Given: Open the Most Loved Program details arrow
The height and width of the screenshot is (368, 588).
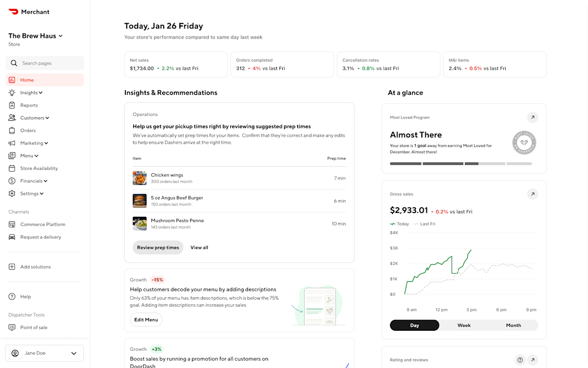Looking at the screenshot, I should point(533,117).
